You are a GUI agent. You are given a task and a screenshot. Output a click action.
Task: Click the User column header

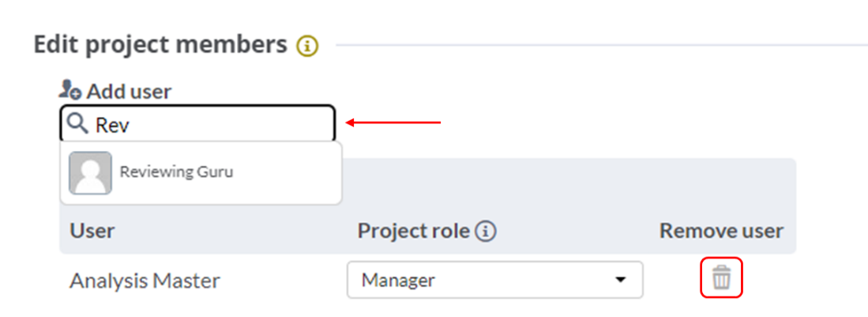coord(92,231)
